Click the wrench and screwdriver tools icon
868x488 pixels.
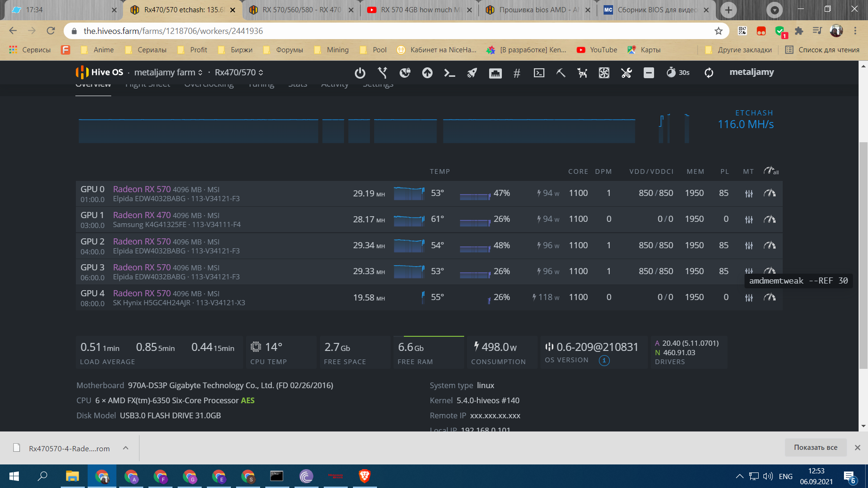click(x=626, y=73)
